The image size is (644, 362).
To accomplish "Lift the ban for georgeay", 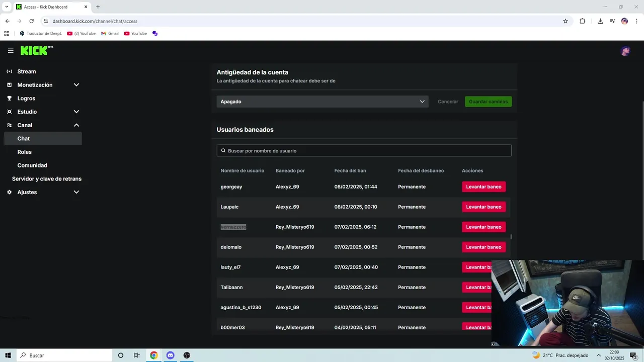I will [484, 187].
